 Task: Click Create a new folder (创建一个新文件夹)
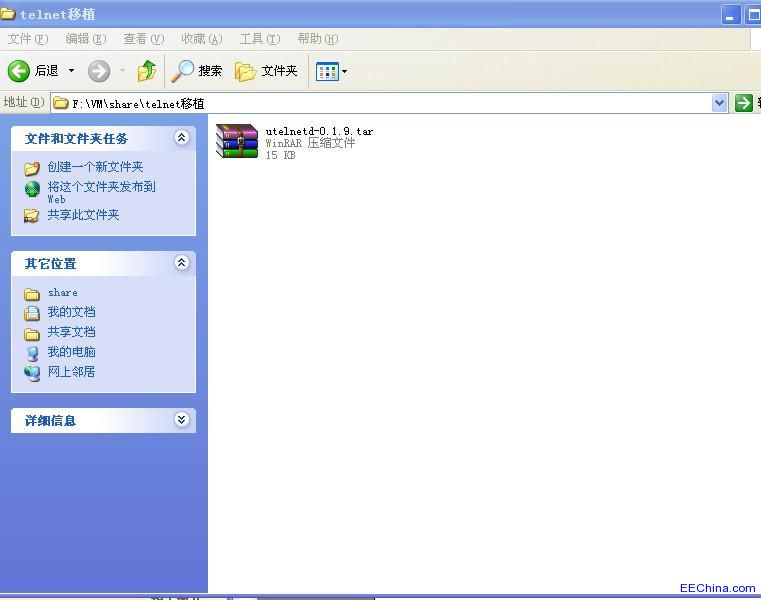click(95, 167)
